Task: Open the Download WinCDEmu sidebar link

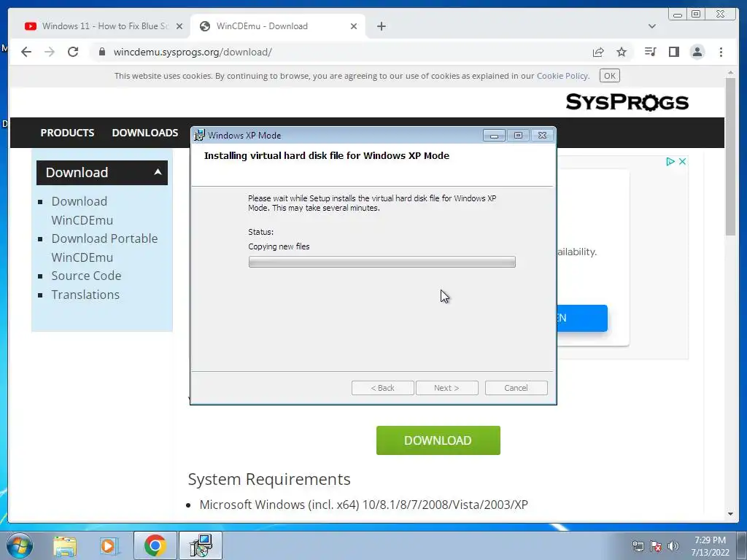Action: 82,211
